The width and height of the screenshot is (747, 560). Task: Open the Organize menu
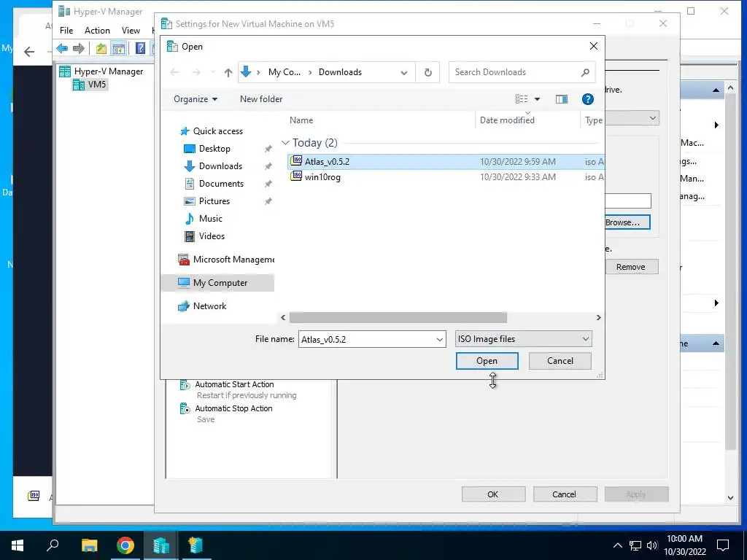click(x=196, y=99)
